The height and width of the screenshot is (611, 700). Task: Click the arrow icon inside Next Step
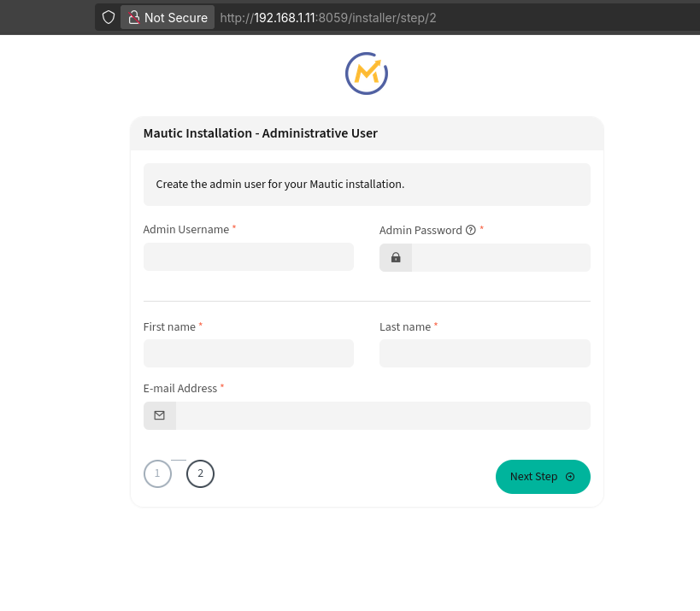(570, 477)
